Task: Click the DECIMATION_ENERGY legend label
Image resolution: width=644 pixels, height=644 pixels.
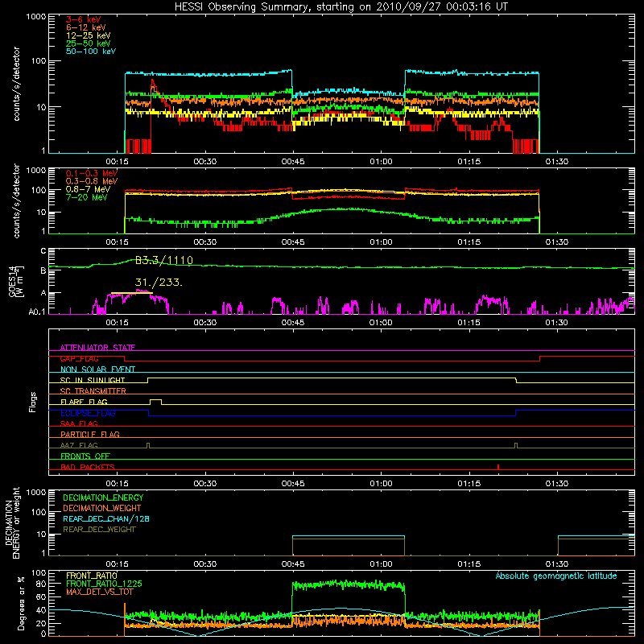Action: point(103,497)
